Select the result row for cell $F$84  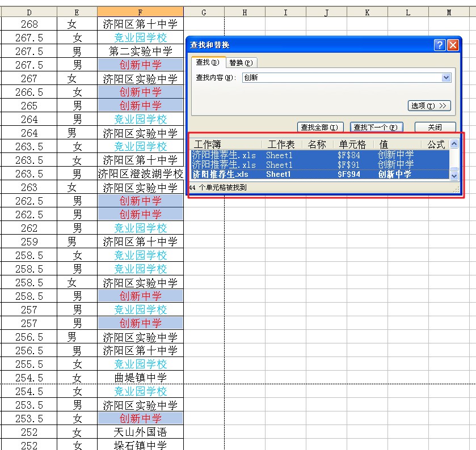click(x=321, y=155)
